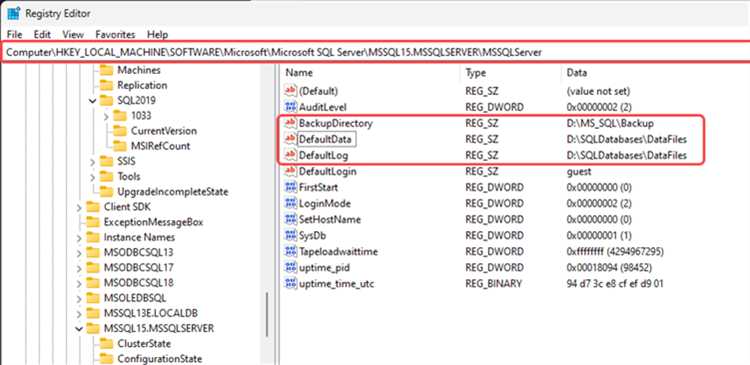The width and height of the screenshot is (750, 365).
Task: Expand the MSODBCSQL13 tree node
Action: click(79, 253)
